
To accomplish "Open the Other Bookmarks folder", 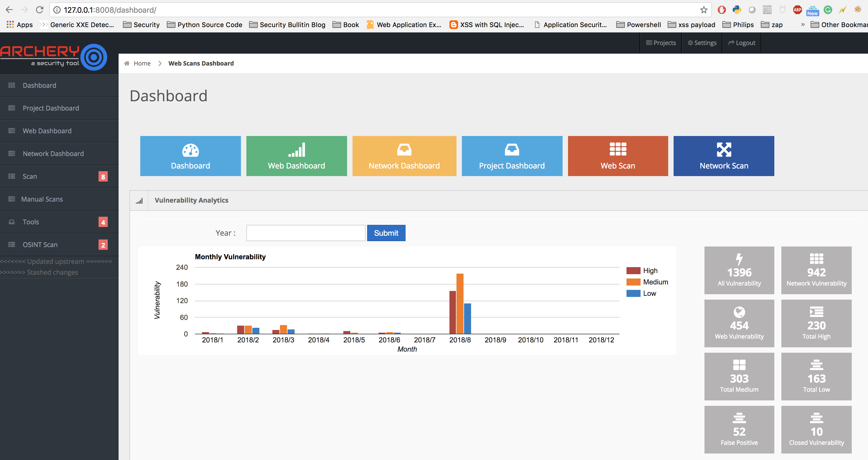I will tap(839, 25).
